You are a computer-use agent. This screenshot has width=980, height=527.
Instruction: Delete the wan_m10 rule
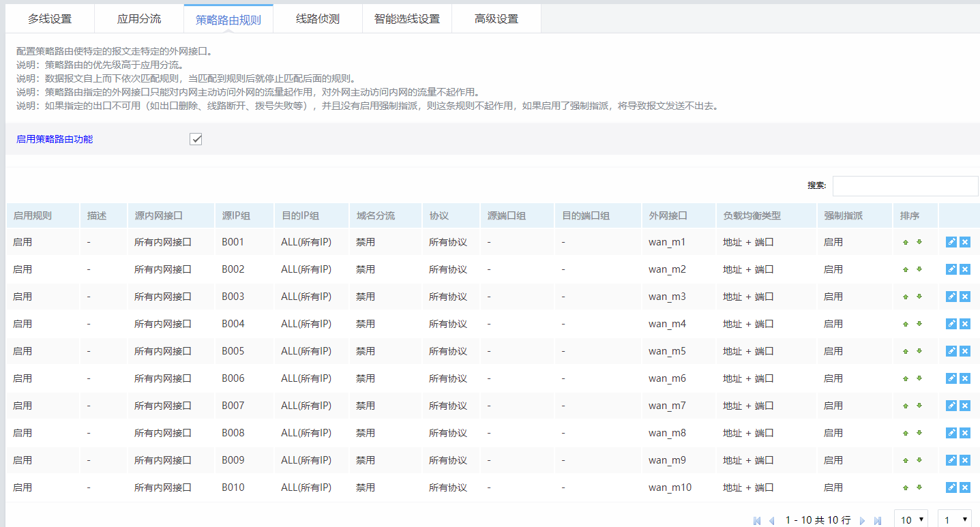point(965,487)
